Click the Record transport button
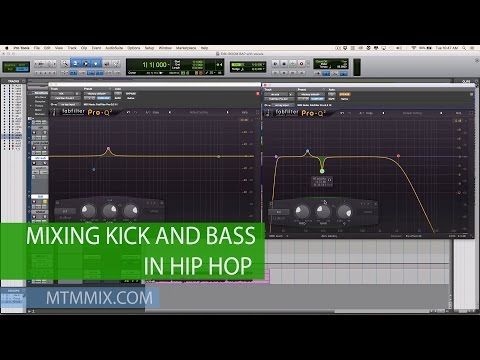This screenshot has width=480, height=360. [x=302, y=63]
